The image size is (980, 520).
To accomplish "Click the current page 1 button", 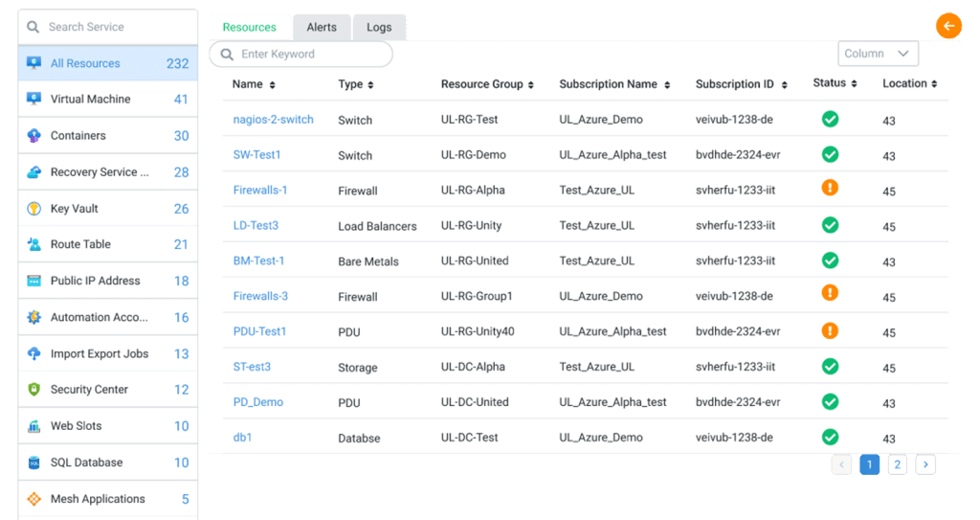I will coord(869,464).
